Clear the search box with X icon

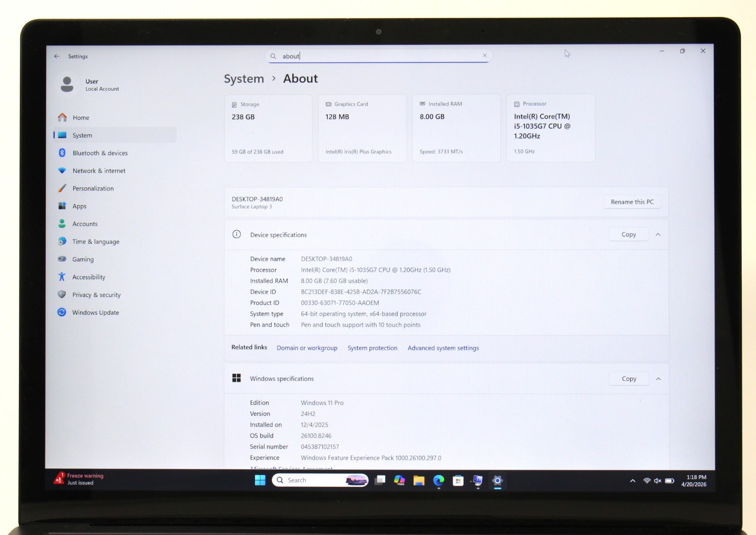tap(484, 56)
